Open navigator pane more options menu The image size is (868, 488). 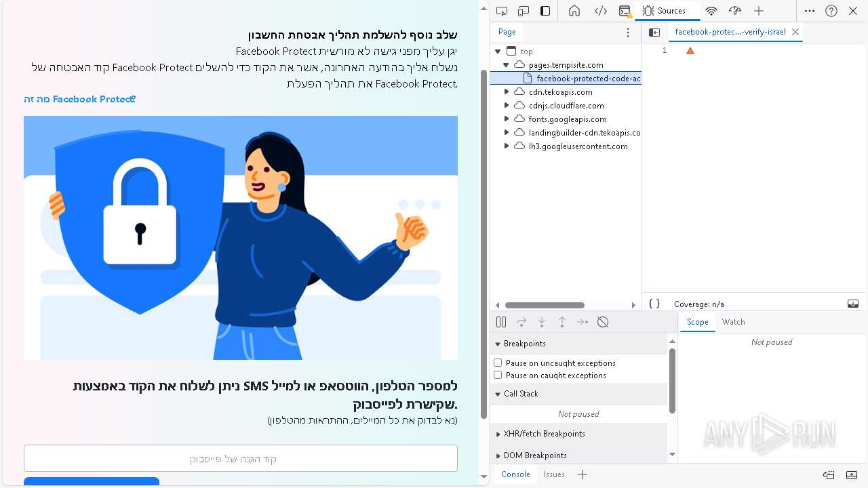click(628, 32)
